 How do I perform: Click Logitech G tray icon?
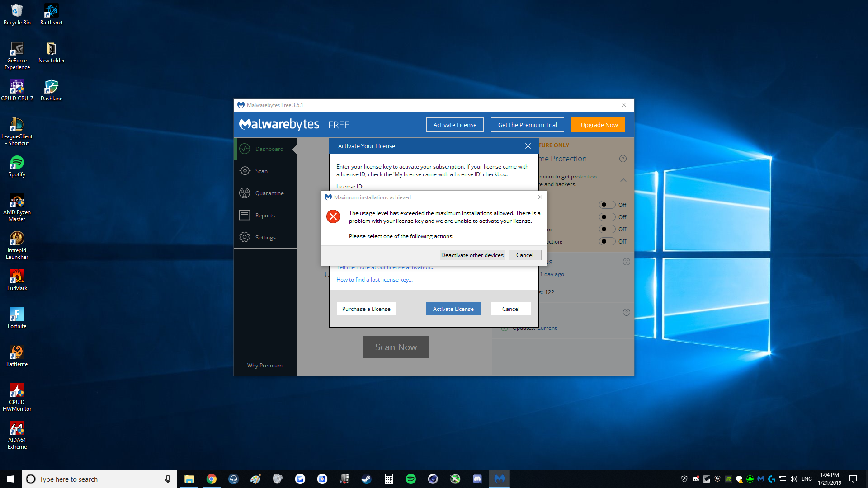(x=772, y=479)
